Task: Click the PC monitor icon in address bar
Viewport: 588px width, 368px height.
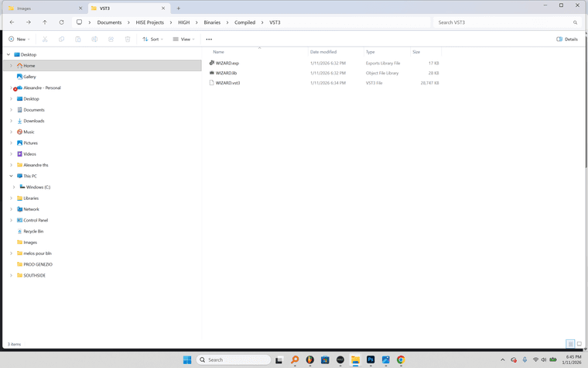Action: pyautogui.click(x=79, y=22)
